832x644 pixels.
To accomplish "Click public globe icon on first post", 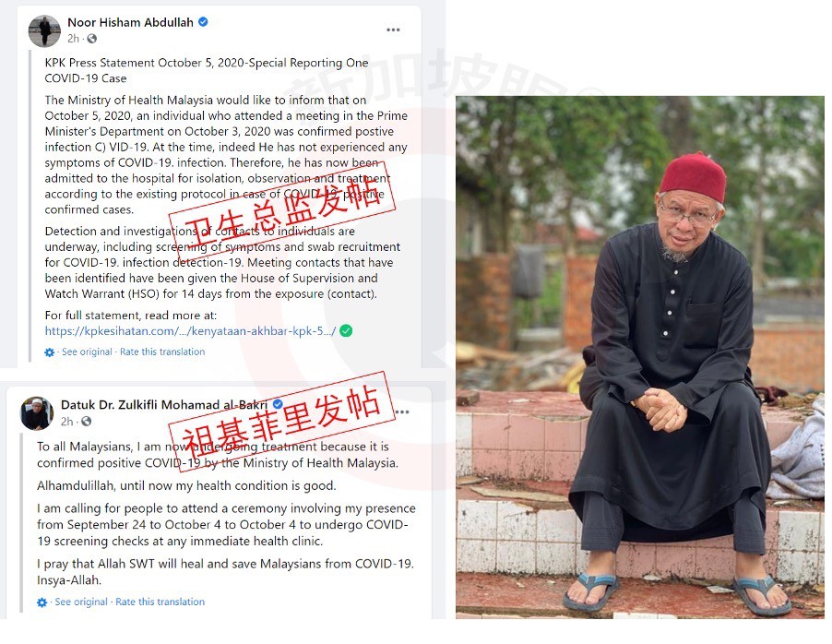I will pyautogui.click(x=92, y=38).
